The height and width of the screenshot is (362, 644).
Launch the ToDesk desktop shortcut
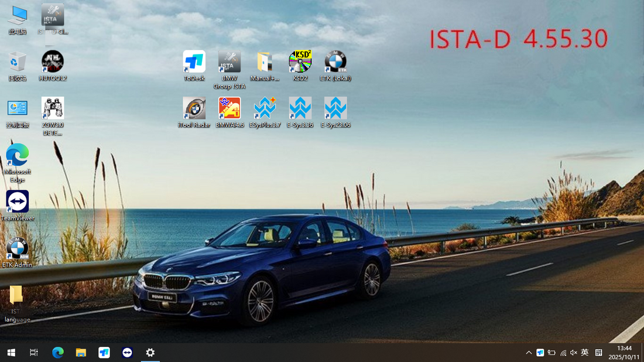pyautogui.click(x=194, y=62)
